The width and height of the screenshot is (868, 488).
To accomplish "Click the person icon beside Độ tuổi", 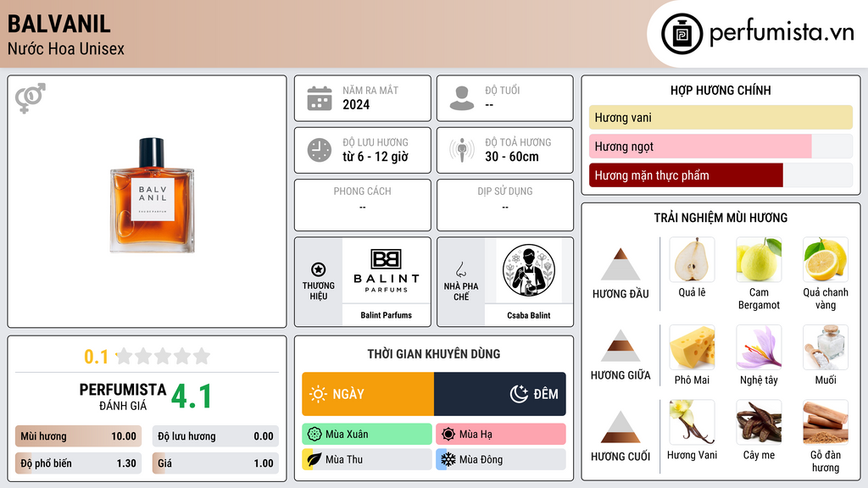I will pos(462,98).
